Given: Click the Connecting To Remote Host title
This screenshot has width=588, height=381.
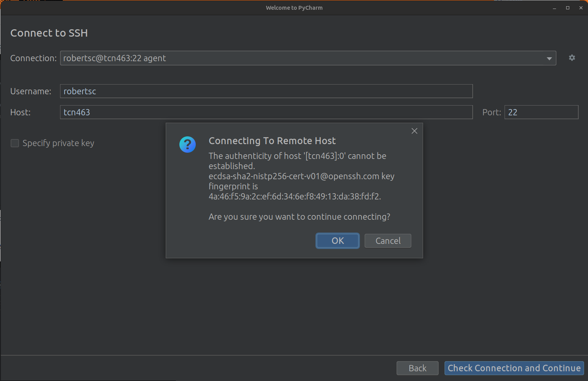Looking at the screenshot, I should (x=272, y=141).
